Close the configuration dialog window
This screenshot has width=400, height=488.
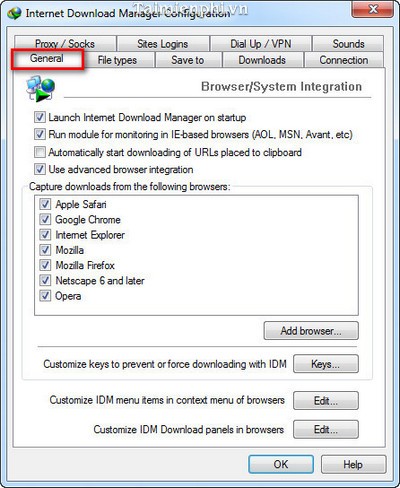pos(373,9)
